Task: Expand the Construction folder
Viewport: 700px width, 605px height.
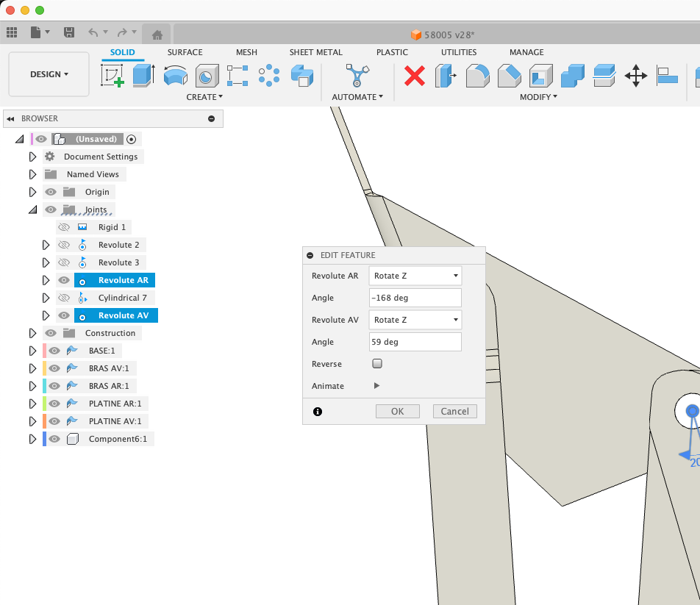Action: click(x=32, y=333)
